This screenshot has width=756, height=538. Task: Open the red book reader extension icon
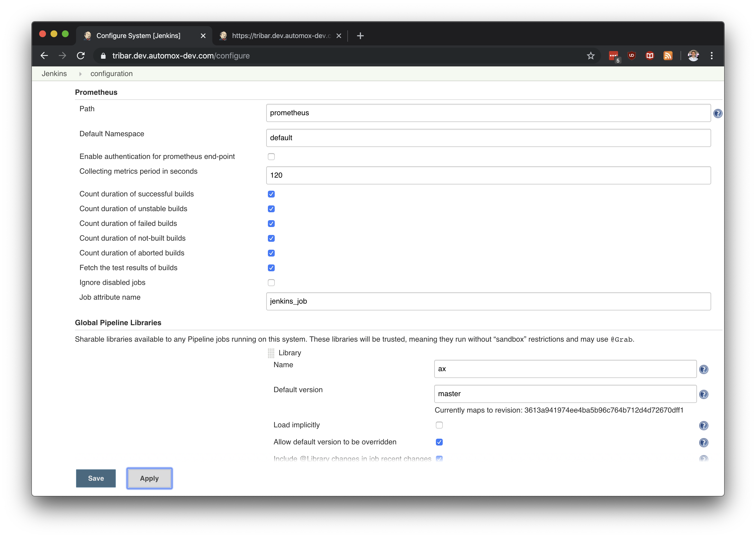650,56
